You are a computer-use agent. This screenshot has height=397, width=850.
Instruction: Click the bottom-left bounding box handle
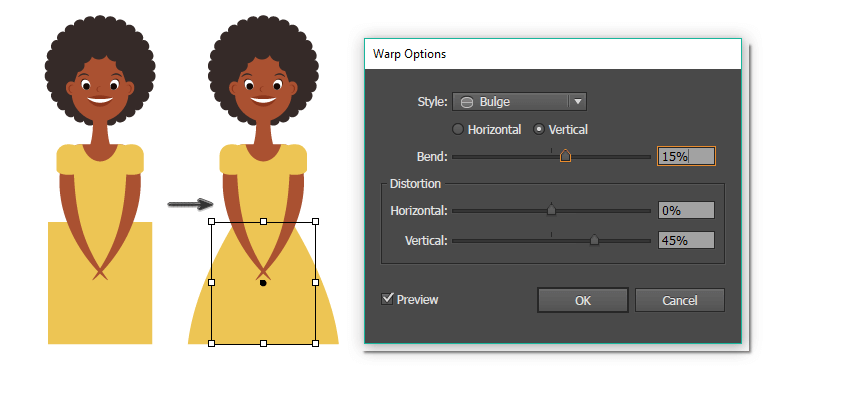click(211, 343)
